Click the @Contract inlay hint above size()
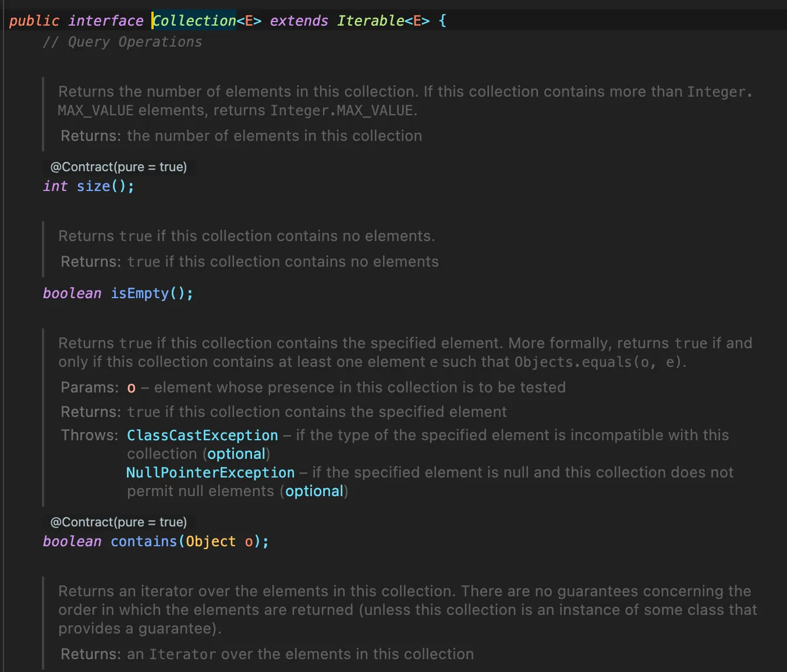This screenshot has width=787, height=672. (x=119, y=167)
